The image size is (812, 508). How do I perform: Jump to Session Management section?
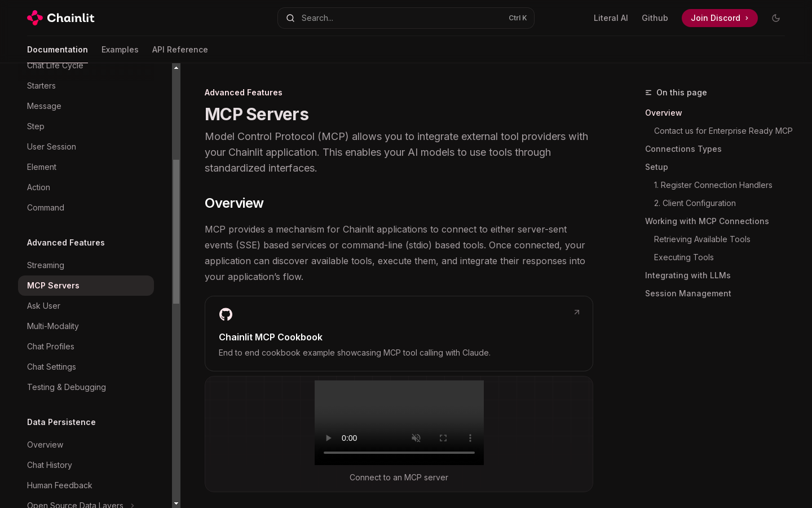pyautogui.click(x=688, y=294)
